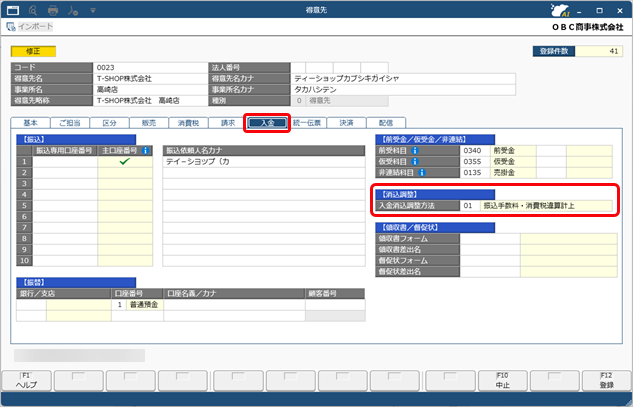Image resolution: width=633 pixels, height=407 pixels.
Task: Click info icon next to 仮受科目
Action: pyautogui.click(x=415, y=162)
